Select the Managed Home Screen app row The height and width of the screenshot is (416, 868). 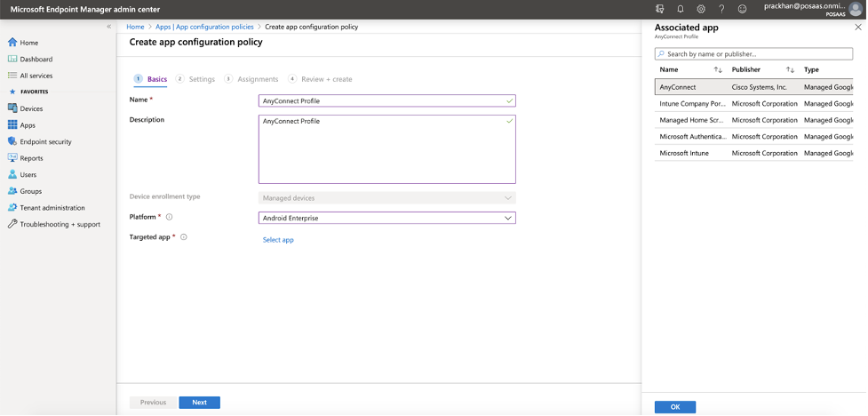754,120
